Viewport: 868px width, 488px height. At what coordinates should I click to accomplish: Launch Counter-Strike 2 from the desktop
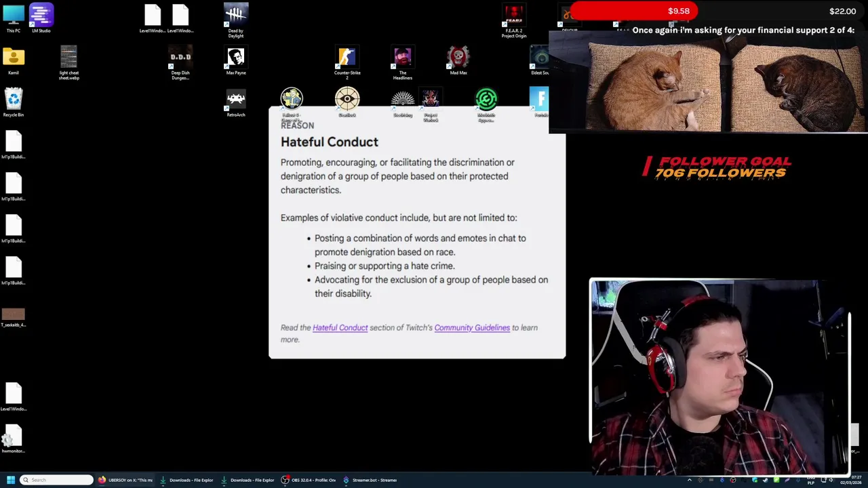(347, 64)
